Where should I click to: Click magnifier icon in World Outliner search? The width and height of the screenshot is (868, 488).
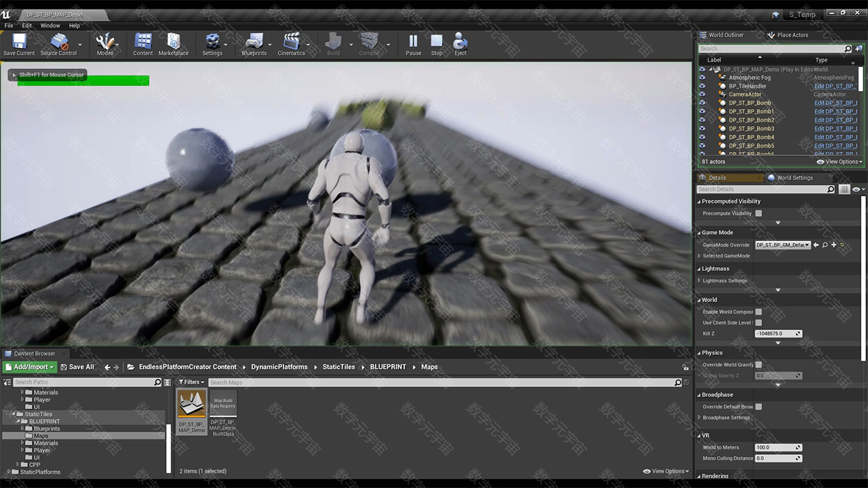point(848,49)
